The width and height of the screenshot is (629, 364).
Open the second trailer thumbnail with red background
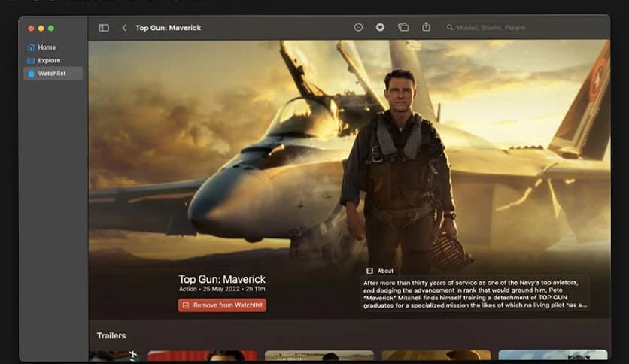[x=202, y=356]
